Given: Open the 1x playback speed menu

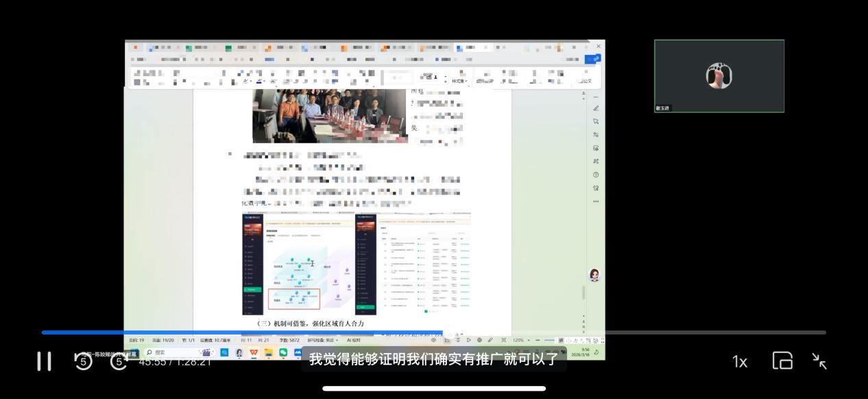Looking at the screenshot, I should pos(740,361).
